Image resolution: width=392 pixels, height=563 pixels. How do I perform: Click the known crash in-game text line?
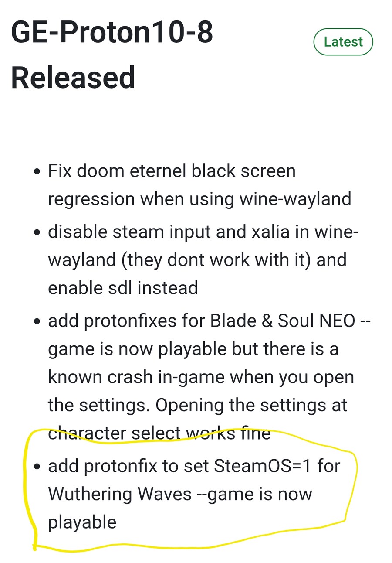(201, 377)
